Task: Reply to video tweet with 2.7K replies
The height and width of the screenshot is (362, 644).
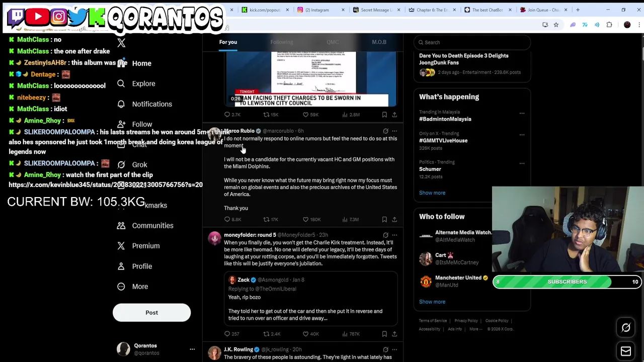Action: 232,115
